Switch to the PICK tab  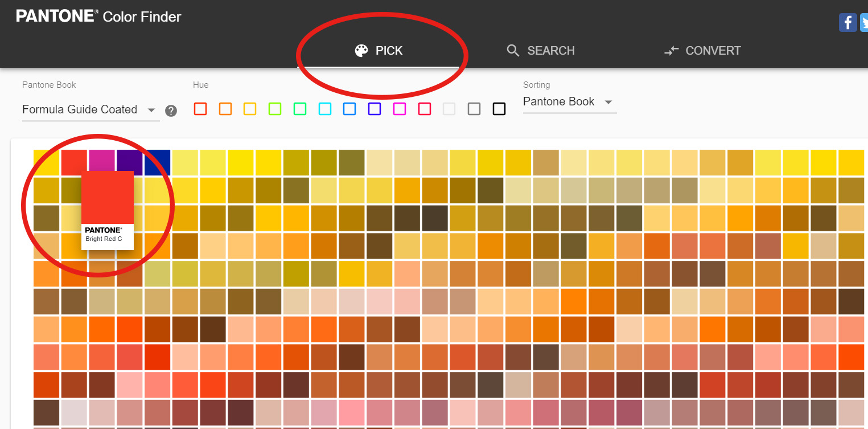coord(379,51)
